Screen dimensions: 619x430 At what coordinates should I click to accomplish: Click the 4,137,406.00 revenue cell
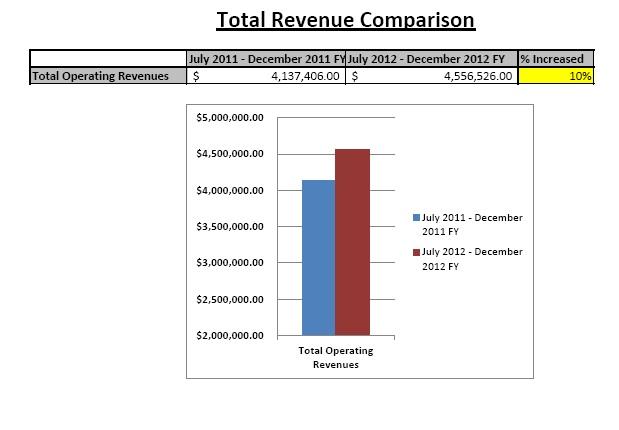click(x=266, y=76)
